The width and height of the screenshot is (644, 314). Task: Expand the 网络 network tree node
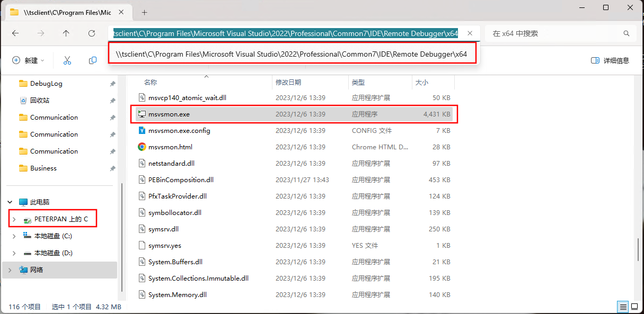tap(10, 270)
